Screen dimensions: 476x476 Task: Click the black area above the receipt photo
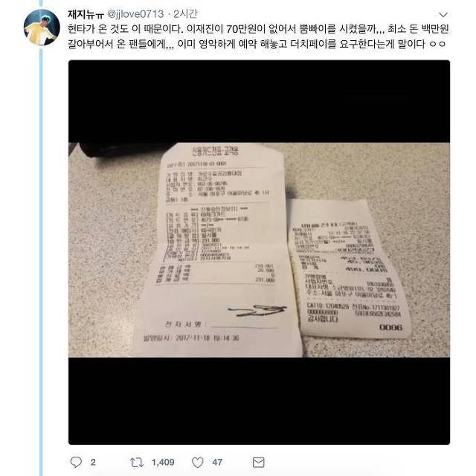click(259, 101)
